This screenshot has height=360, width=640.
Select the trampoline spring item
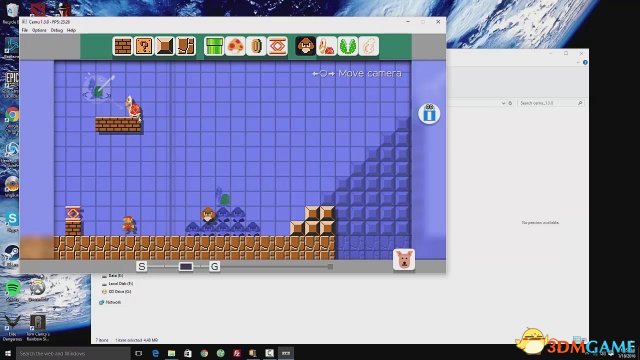278,46
